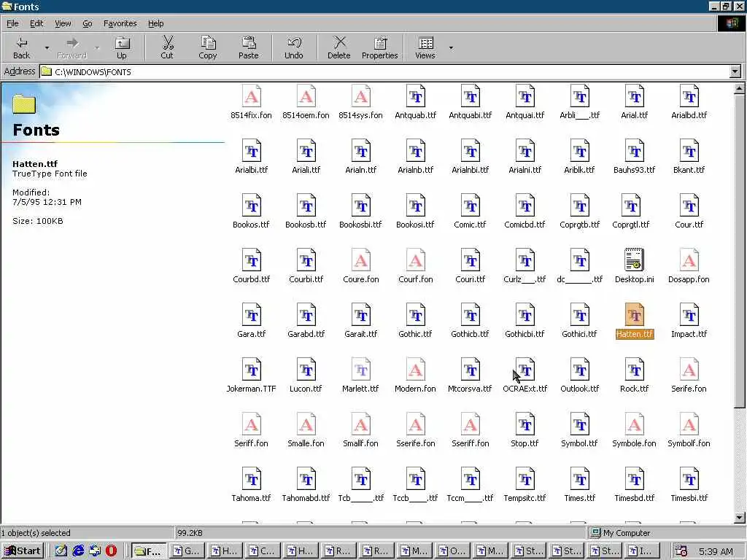This screenshot has height=560, width=747.
Task: Click the taskbar button labeled O...
Action: (x=454, y=551)
